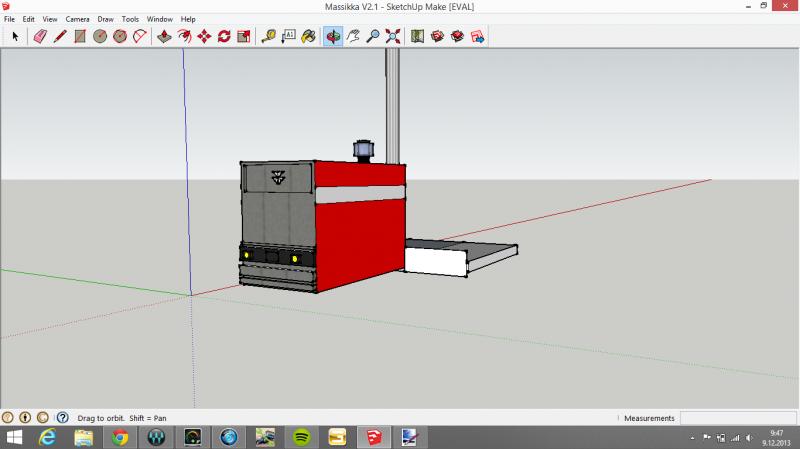Open the Window menu
This screenshot has width=800, height=449.
tap(160, 19)
